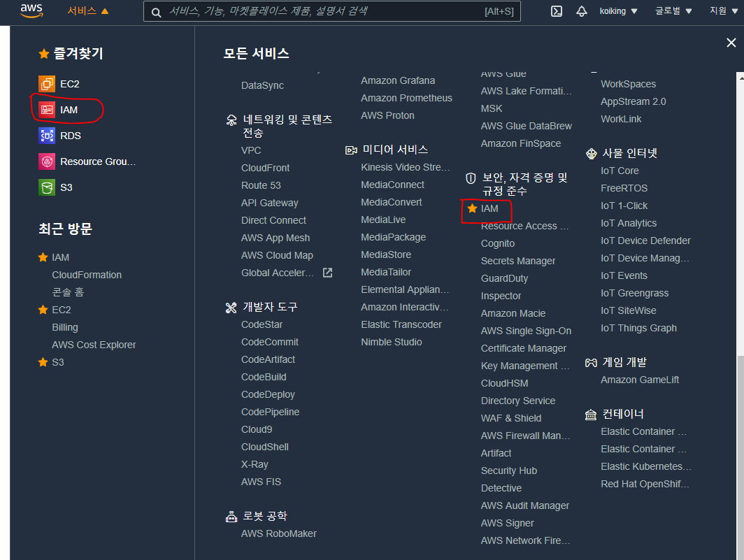
Task: Click the RDS favorite icon
Action: tap(46, 136)
